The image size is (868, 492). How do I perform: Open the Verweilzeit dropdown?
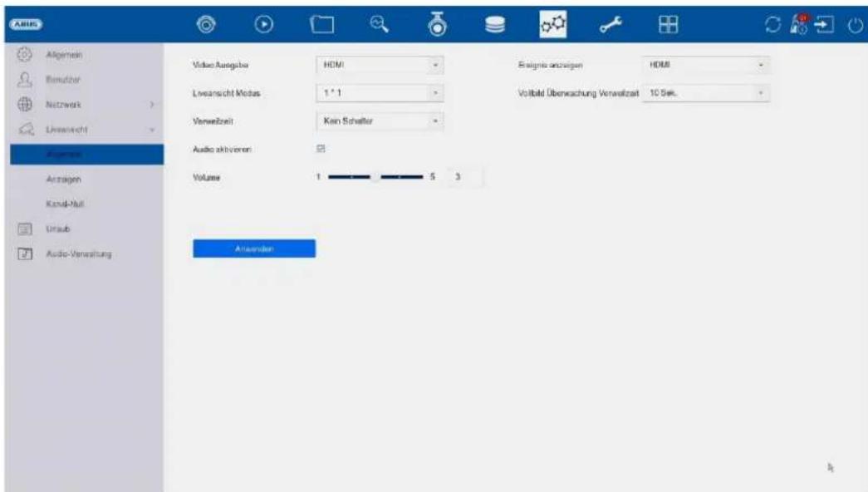coord(380,121)
